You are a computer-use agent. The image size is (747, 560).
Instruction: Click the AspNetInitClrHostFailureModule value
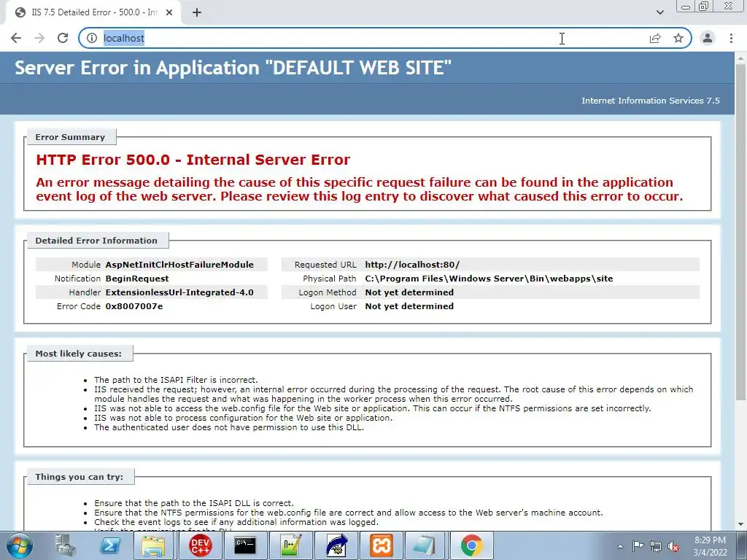click(179, 265)
